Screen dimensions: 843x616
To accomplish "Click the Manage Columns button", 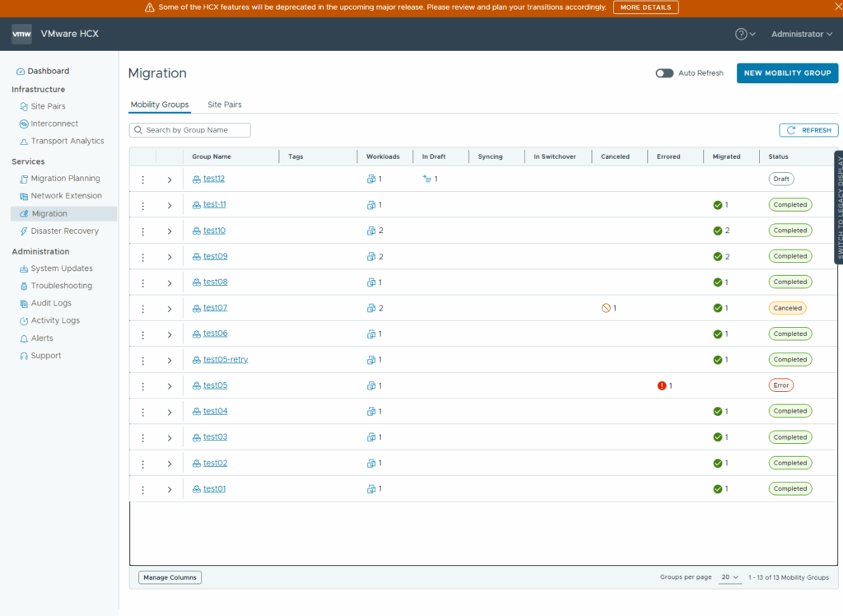I will point(170,577).
